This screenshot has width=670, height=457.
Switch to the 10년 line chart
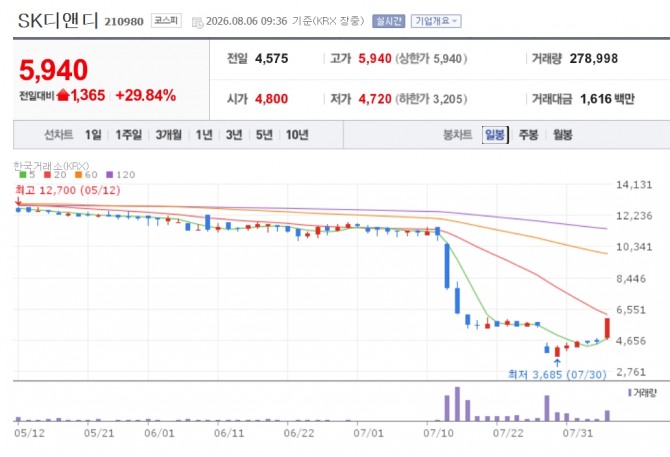point(297,135)
